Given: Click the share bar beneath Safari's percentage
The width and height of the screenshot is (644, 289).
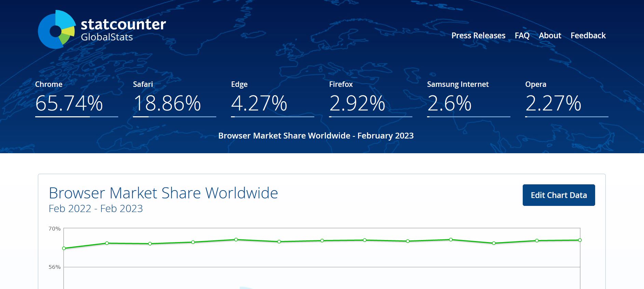Looking at the screenshot, I should pyautogui.click(x=174, y=117).
